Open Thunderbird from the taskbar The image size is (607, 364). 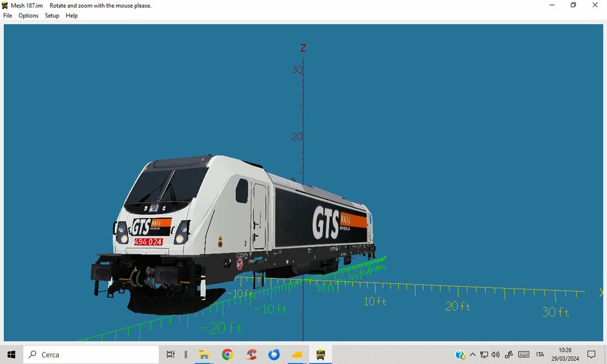pyautogui.click(x=274, y=354)
